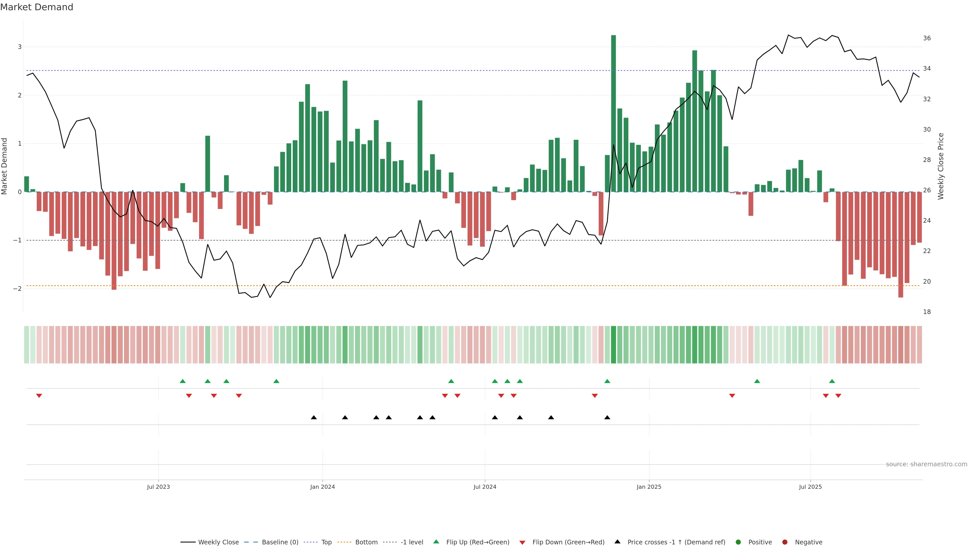Click the Jan 2024 x-axis label
Viewport: 980px width, 551px height.
322,487
